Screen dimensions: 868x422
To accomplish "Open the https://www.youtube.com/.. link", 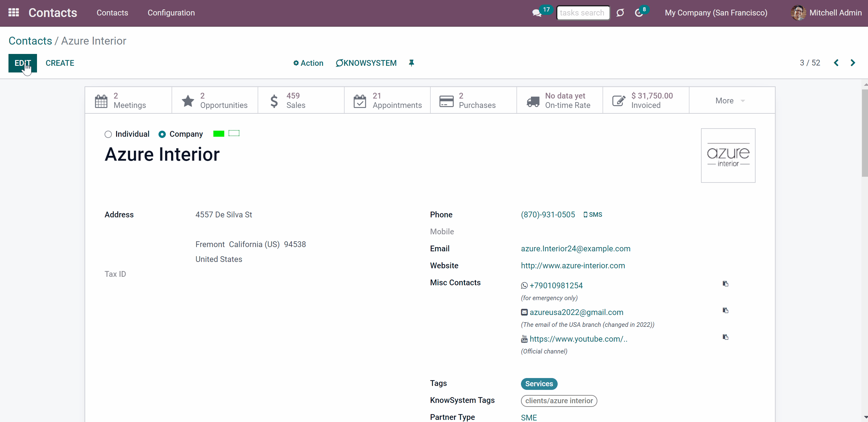I will pos(579,339).
